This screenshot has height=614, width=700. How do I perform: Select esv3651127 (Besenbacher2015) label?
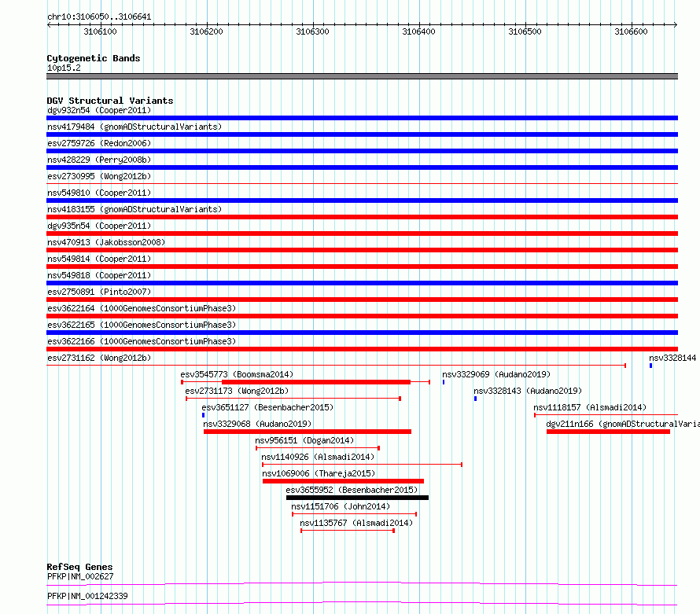[267, 407]
